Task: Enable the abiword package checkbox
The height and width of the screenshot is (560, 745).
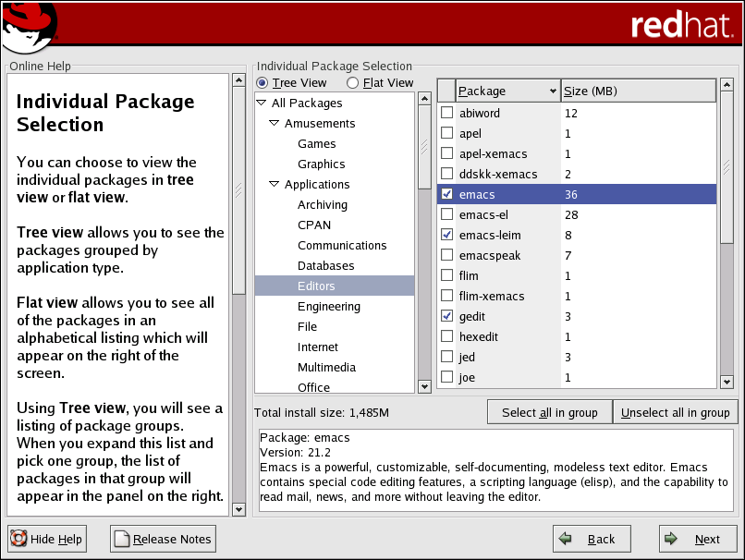Action: 447,113
